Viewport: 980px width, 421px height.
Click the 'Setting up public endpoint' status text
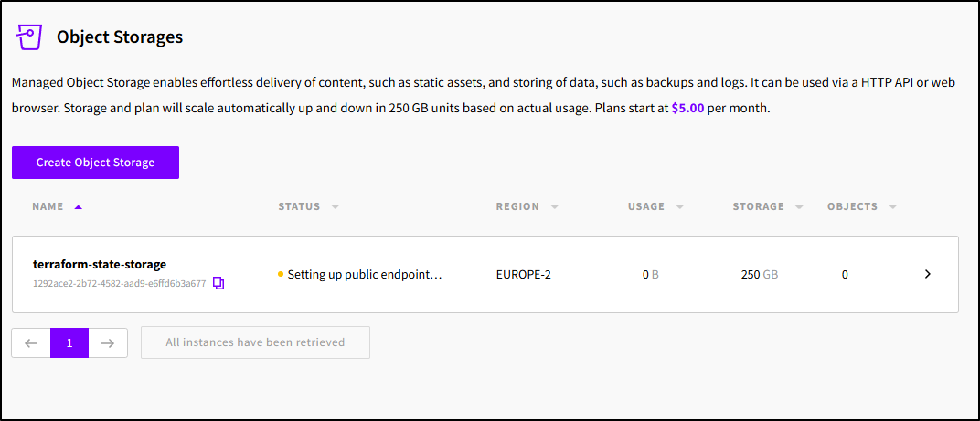tap(365, 274)
